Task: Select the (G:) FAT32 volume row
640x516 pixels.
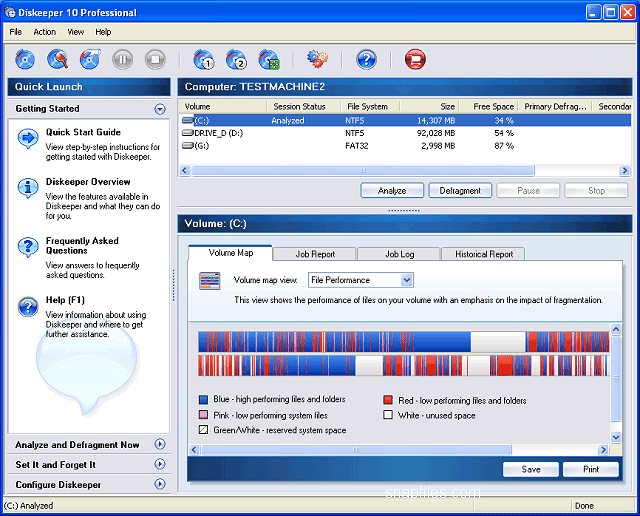Action: click(405, 146)
